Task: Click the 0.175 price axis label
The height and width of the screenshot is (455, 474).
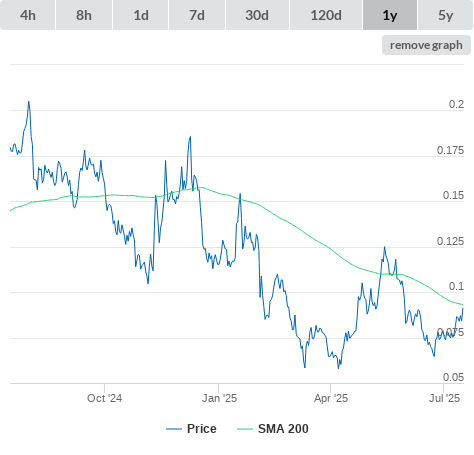Action: 450,150
